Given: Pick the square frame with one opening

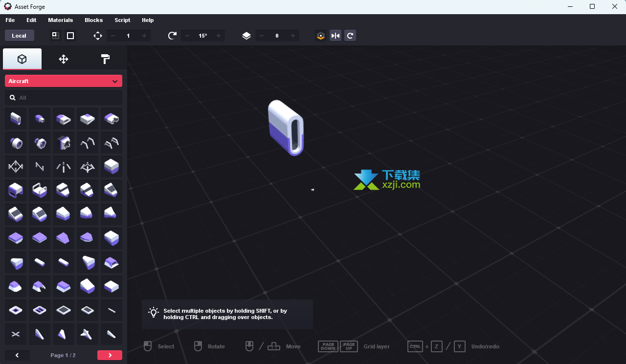Looking at the screenshot, I should point(16,310).
